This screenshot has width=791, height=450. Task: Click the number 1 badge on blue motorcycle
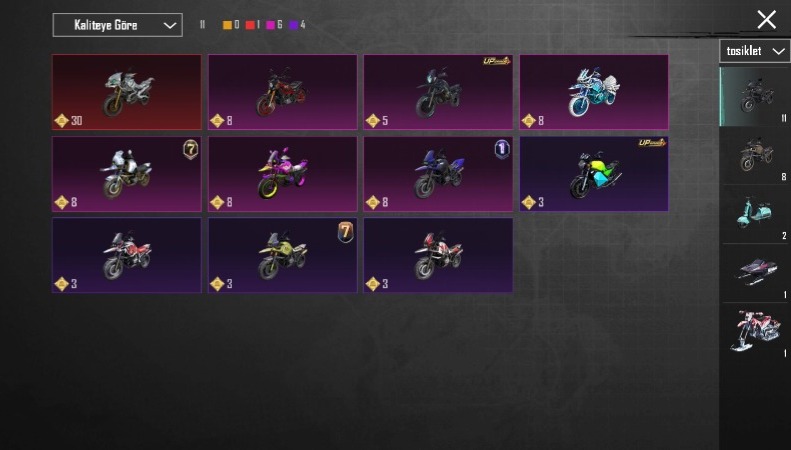(x=502, y=149)
